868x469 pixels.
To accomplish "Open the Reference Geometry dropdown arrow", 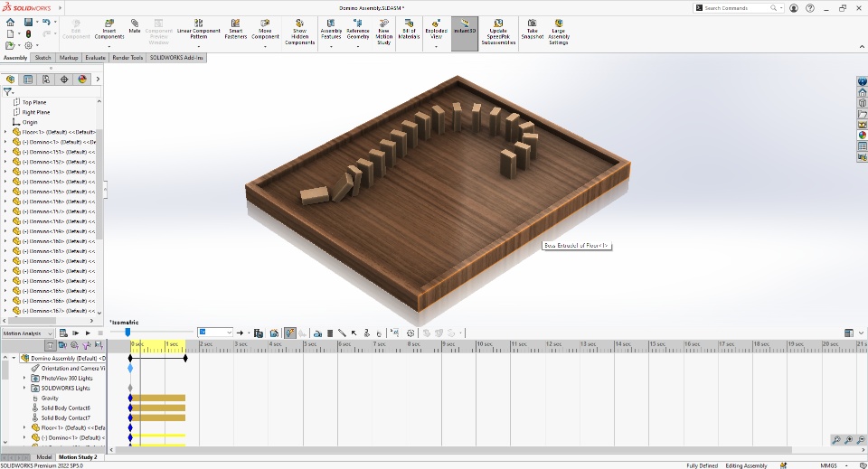I will [358, 46].
